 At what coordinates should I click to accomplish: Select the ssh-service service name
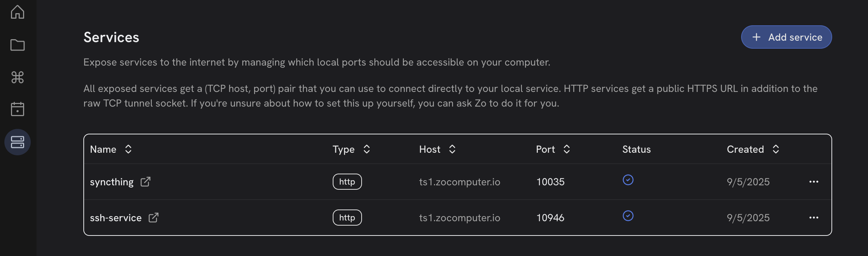(x=116, y=218)
